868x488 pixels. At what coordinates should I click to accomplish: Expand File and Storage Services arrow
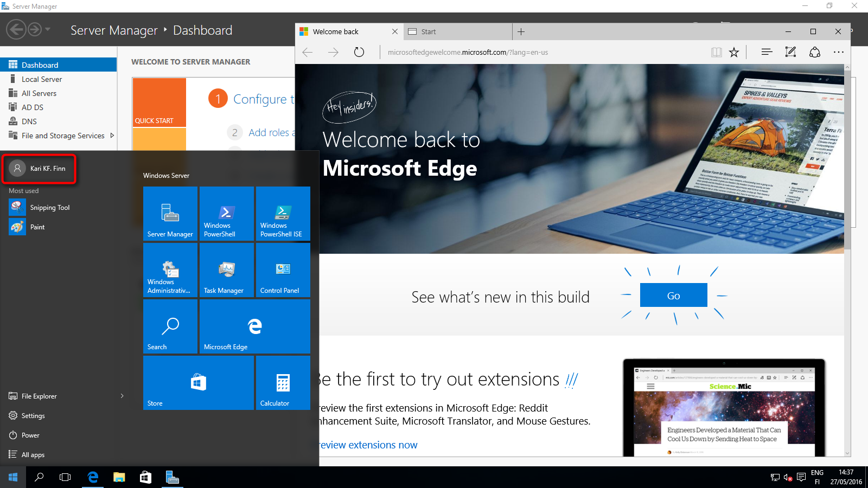112,136
